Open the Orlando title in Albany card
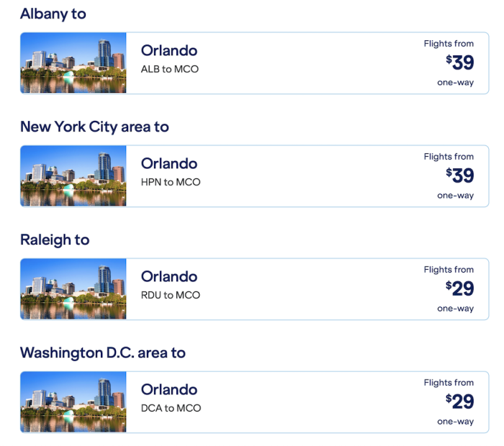The width and height of the screenshot is (504, 446). point(169,51)
